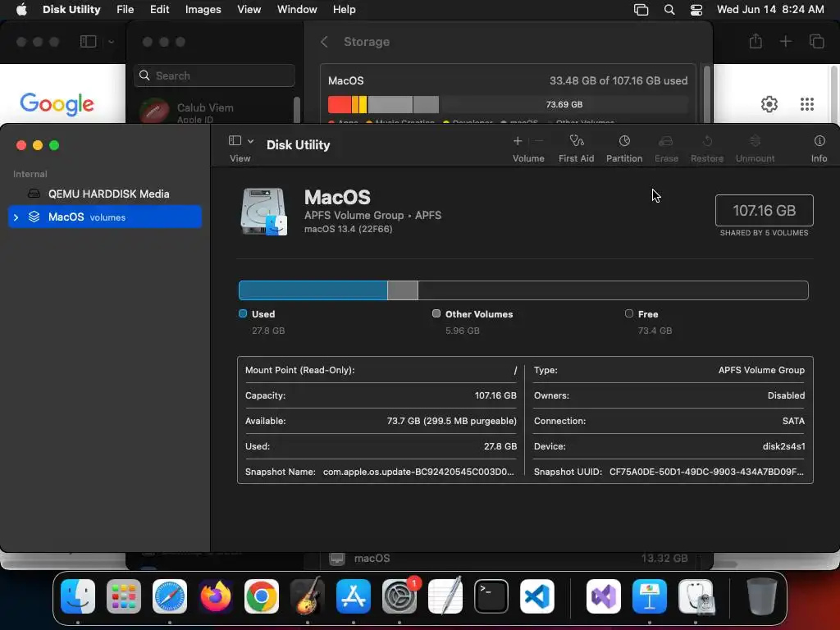Click the blue Used segment of usage bar
This screenshot has height=630, width=840.
tap(313, 290)
